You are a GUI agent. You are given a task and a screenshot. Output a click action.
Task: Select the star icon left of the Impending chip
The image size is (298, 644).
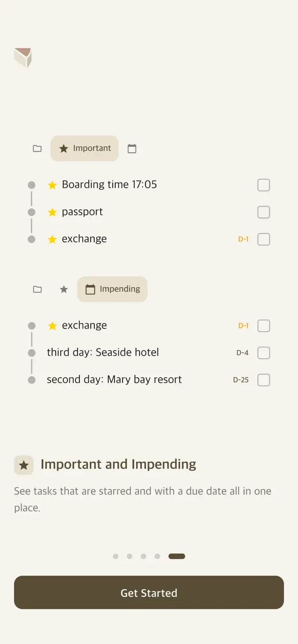tap(64, 289)
